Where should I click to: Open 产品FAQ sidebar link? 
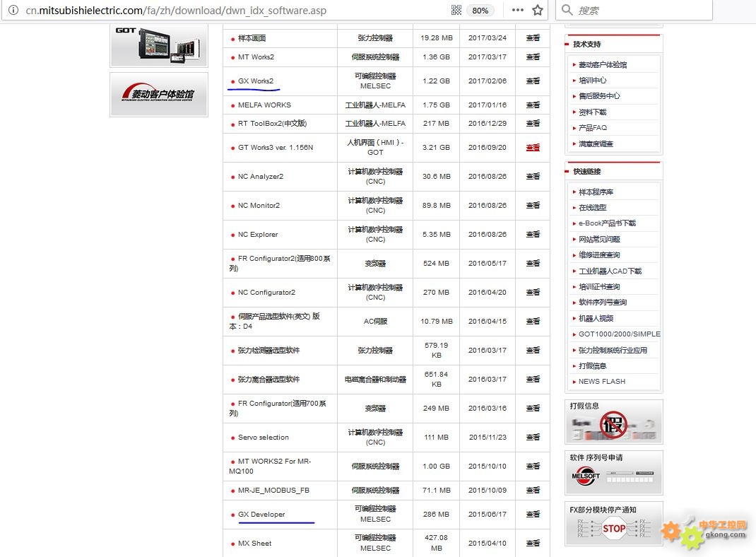(x=593, y=128)
